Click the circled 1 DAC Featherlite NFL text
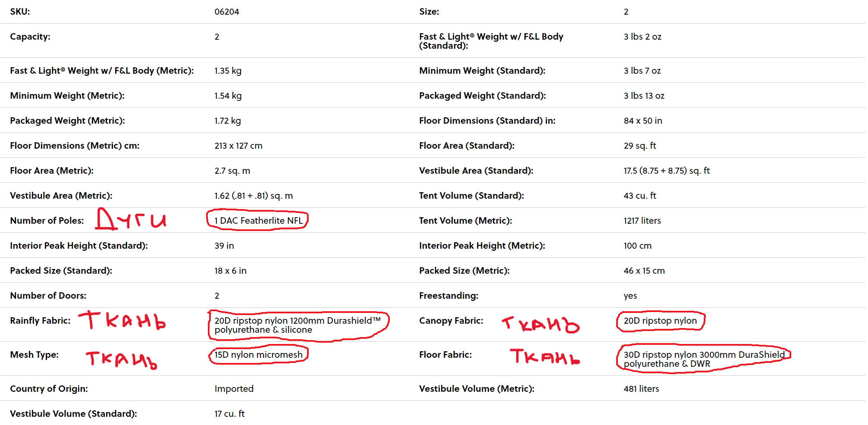Viewport: 868px width, 425px height. (x=258, y=220)
